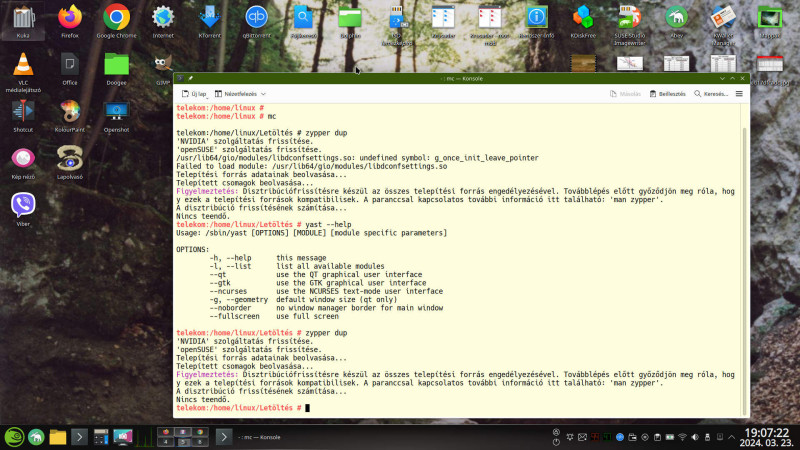Launch Google Chrome from the desktop
The image size is (800, 450).
pyautogui.click(x=116, y=21)
